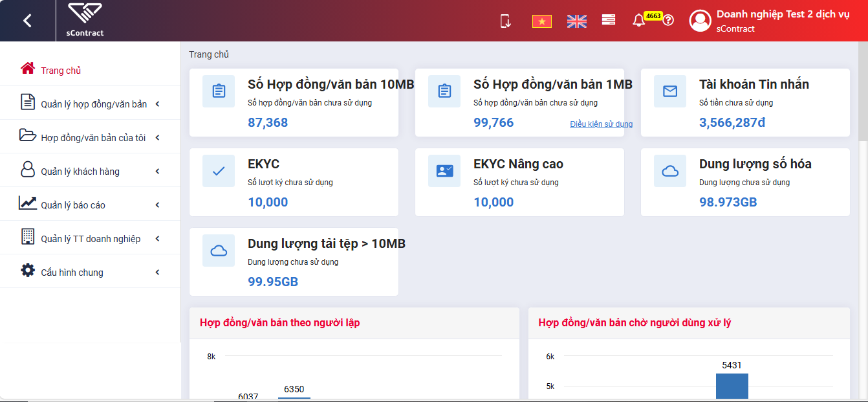Expand chevron beside Quản lý TT doanh nghiệp

pos(157,239)
